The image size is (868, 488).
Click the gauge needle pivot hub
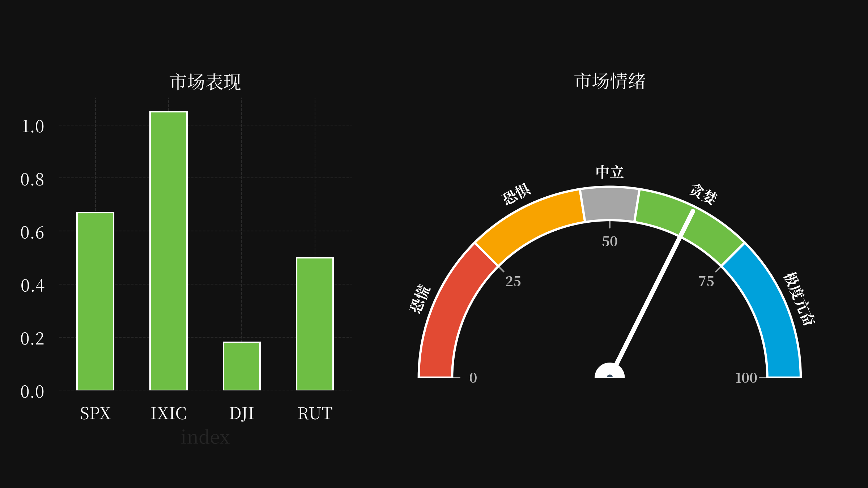click(610, 371)
